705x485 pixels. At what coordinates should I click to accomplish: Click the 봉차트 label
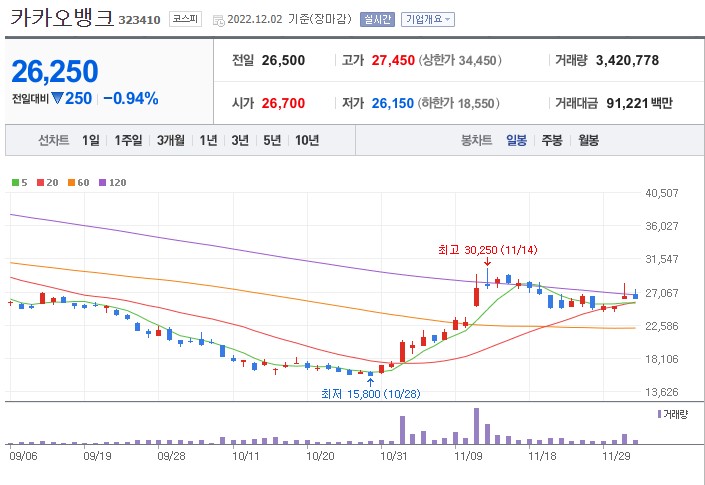(477, 140)
